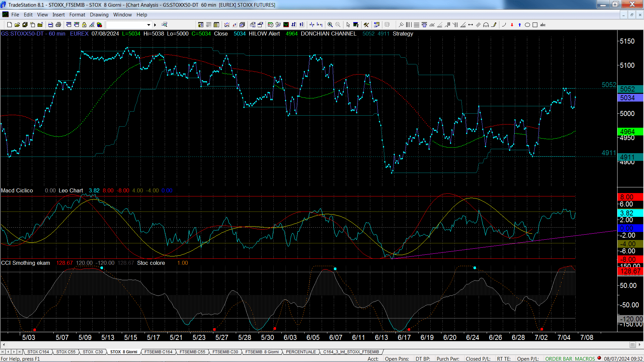This screenshot has width=644, height=362.
Task: Select the horizontal double arrow tool
Action: [x=471, y=25]
